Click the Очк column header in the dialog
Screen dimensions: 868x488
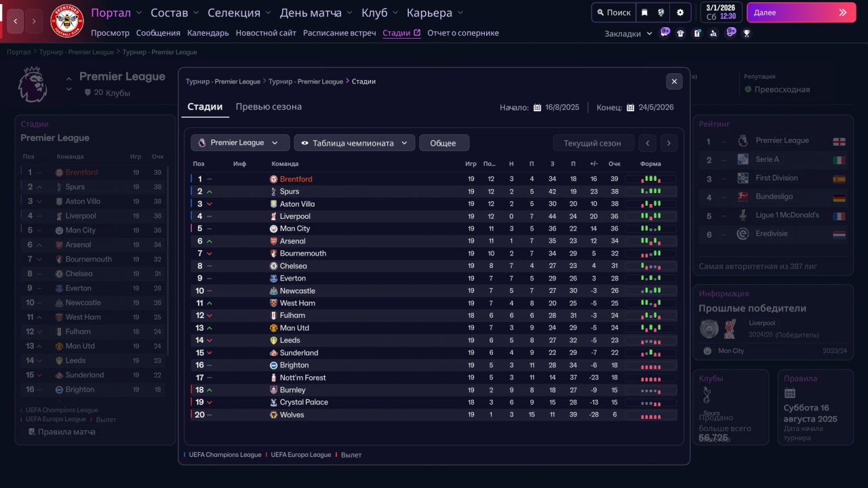pos(615,164)
